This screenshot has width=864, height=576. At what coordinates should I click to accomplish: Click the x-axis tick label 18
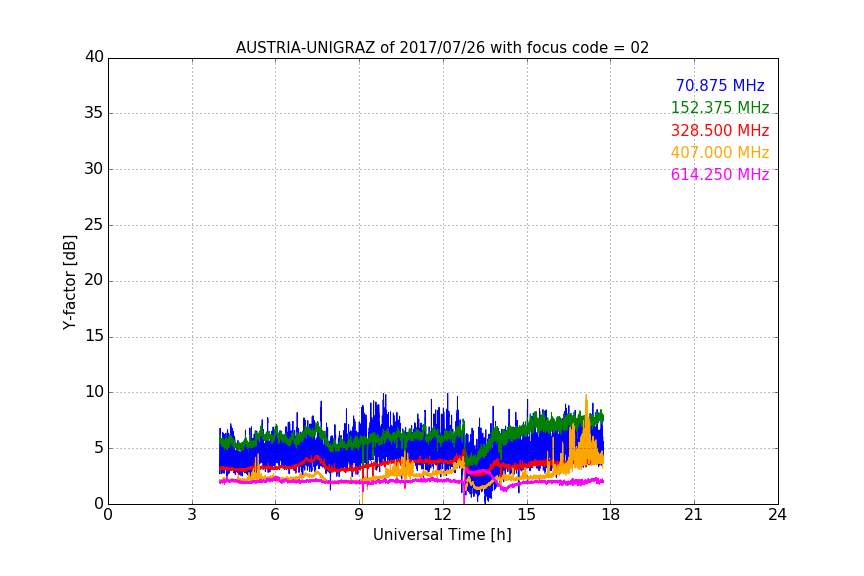coord(610,515)
